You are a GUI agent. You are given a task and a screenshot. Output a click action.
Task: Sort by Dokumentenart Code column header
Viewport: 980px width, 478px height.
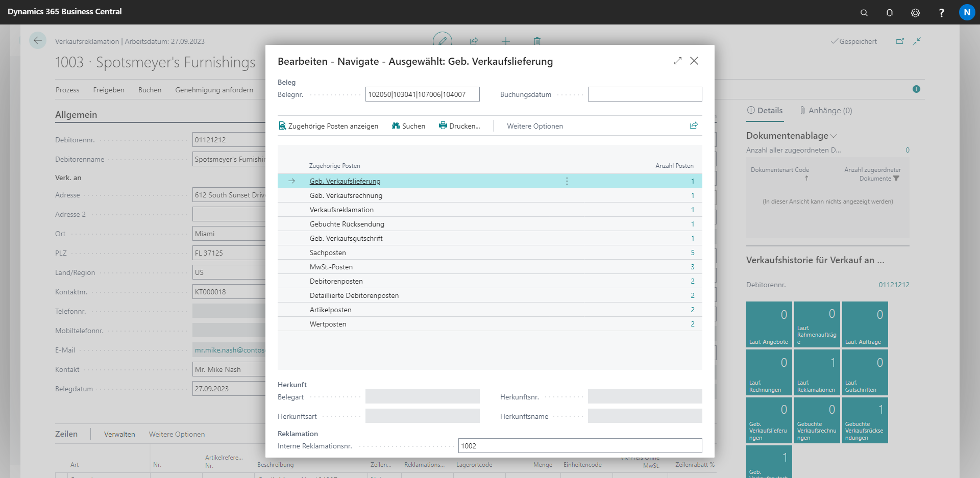pyautogui.click(x=779, y=170)
